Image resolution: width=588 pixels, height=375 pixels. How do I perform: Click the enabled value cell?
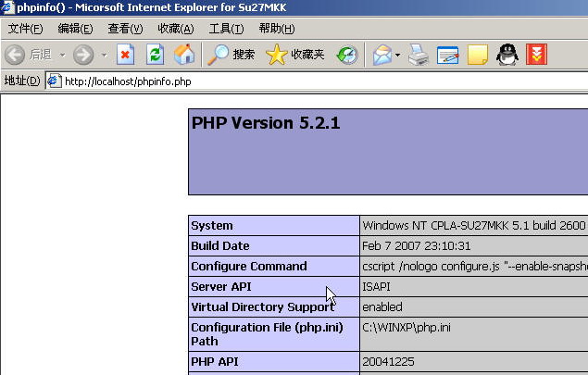click(474, 307)
